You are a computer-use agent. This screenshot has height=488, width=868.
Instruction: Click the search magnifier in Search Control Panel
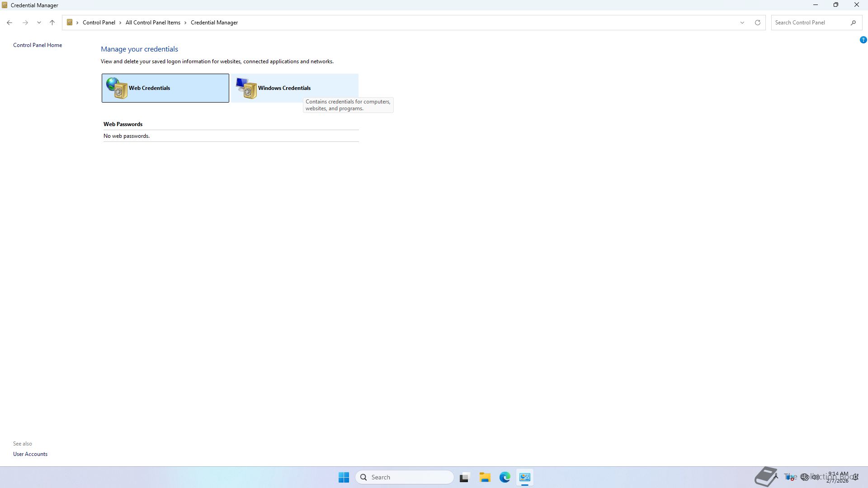pos(853,23)
